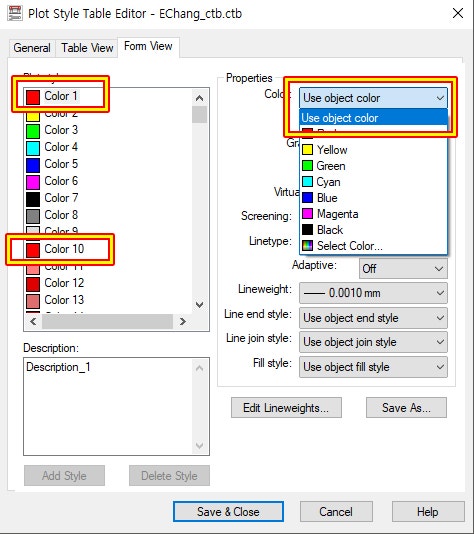Choose Cyan from the color options
Image resolution: width=474 pixels, height=534 pixels.
[374, 182]
